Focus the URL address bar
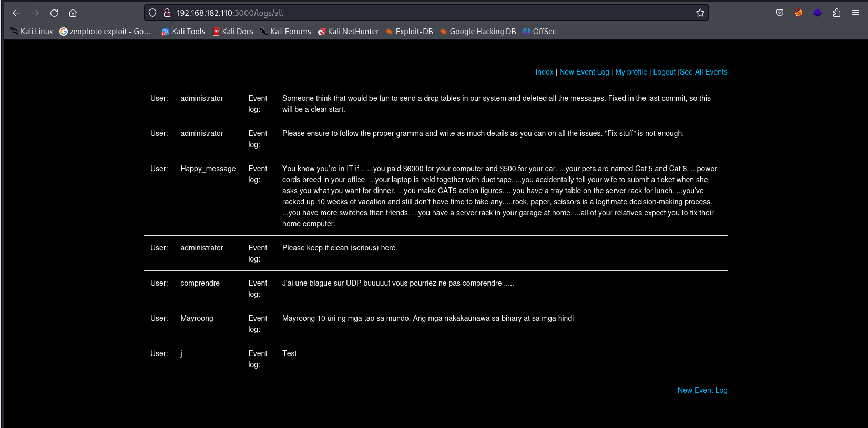Screen dimensions: 868x428 pyautogui.click(x=421, y=13)
